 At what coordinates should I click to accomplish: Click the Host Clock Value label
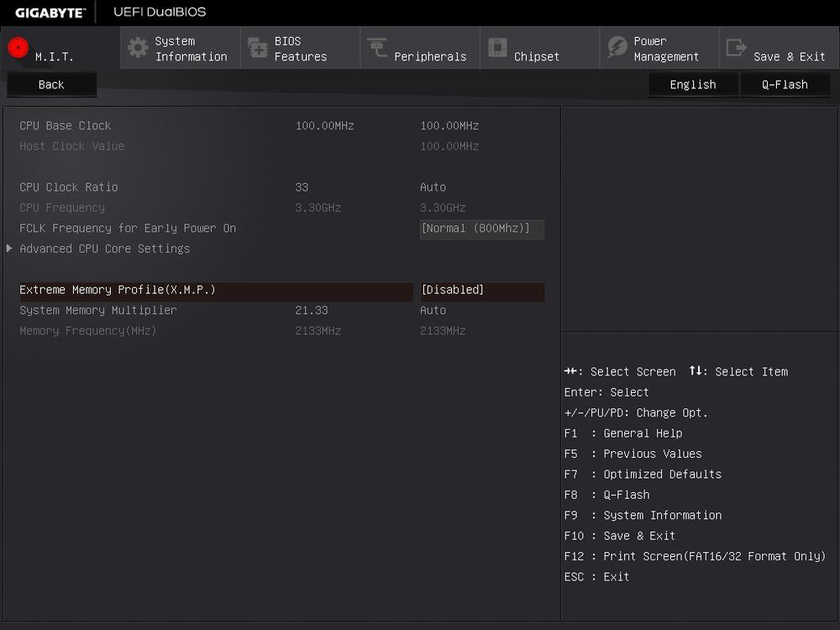point(71,146)
